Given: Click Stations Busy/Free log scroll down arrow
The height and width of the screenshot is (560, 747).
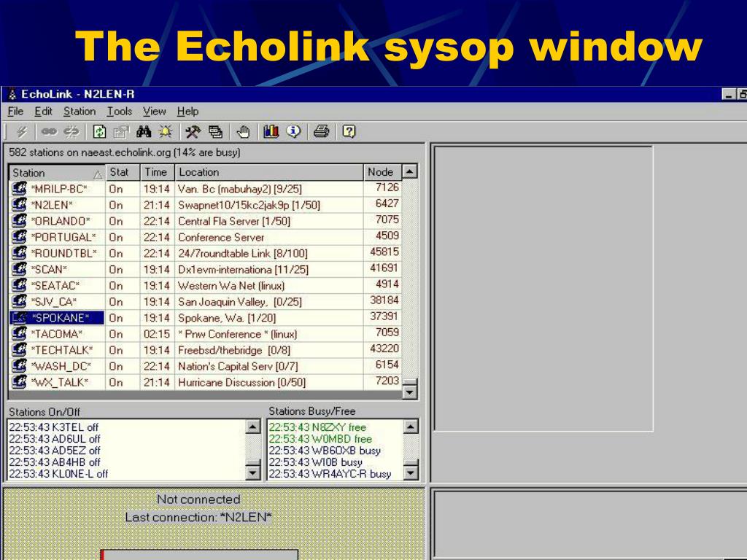Looking at the screenshot, I should (x=411, y=472).
